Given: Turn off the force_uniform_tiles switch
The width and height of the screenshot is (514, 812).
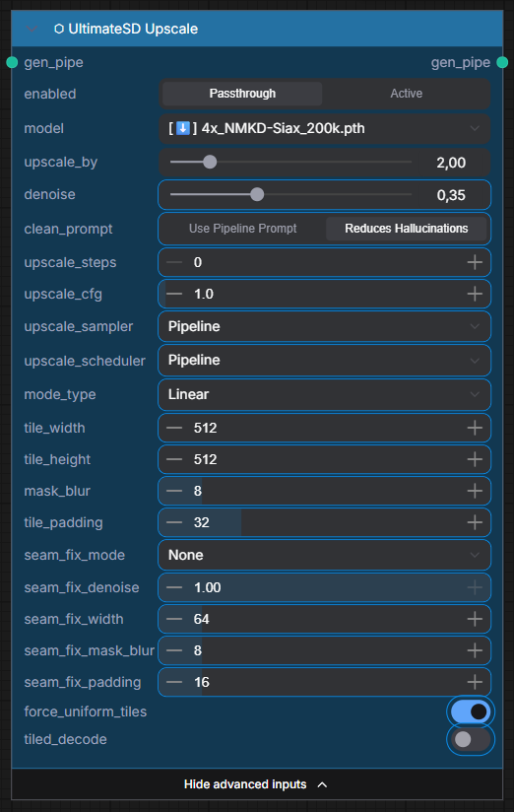Looking at the screenshot, I should [471, 712].
